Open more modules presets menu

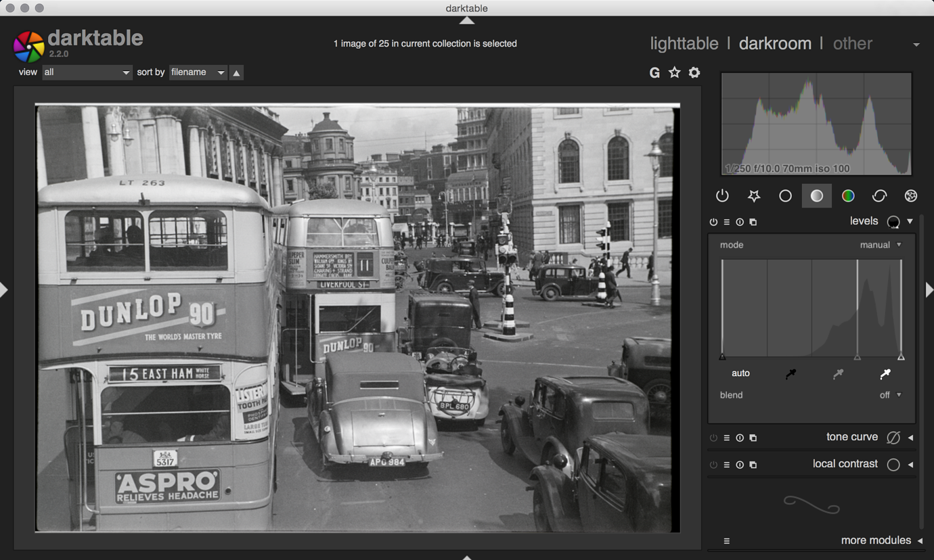pyautogui.click(x=727, y=541)
